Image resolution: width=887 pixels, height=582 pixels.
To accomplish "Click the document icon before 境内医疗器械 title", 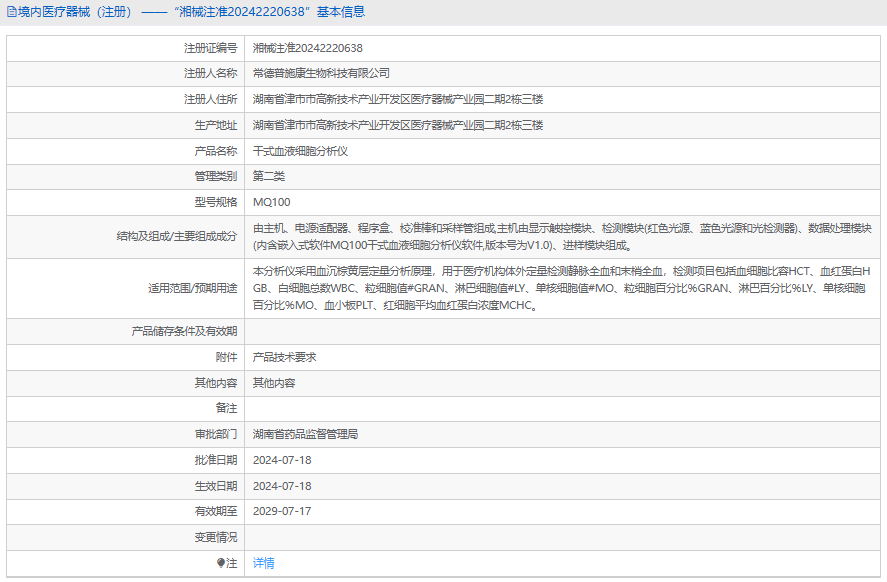I will tap(11, 12).
